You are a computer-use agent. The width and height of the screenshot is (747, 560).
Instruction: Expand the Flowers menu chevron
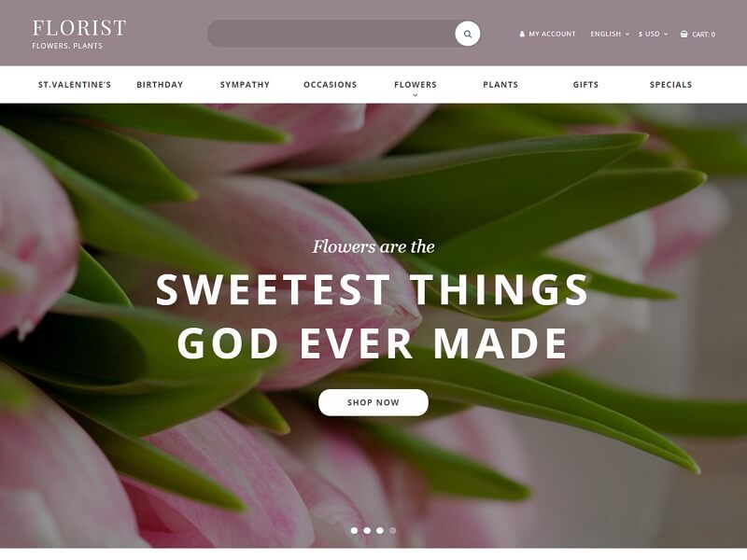(416, 95)
